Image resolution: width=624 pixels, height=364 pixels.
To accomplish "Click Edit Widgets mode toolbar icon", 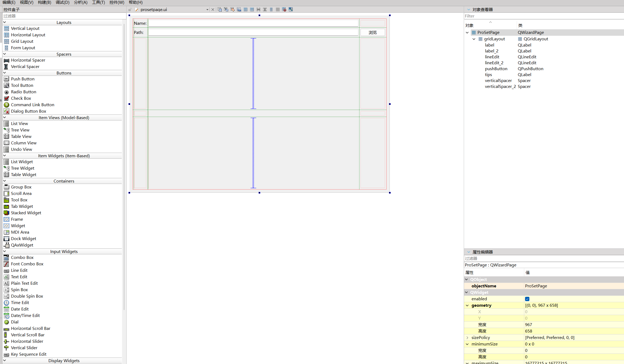I will [220, 9].
